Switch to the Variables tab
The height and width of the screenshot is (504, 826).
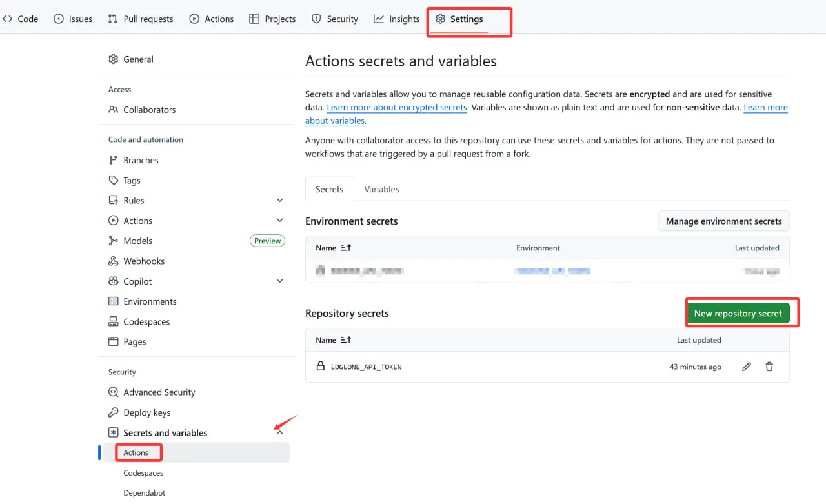pos(381,189)
